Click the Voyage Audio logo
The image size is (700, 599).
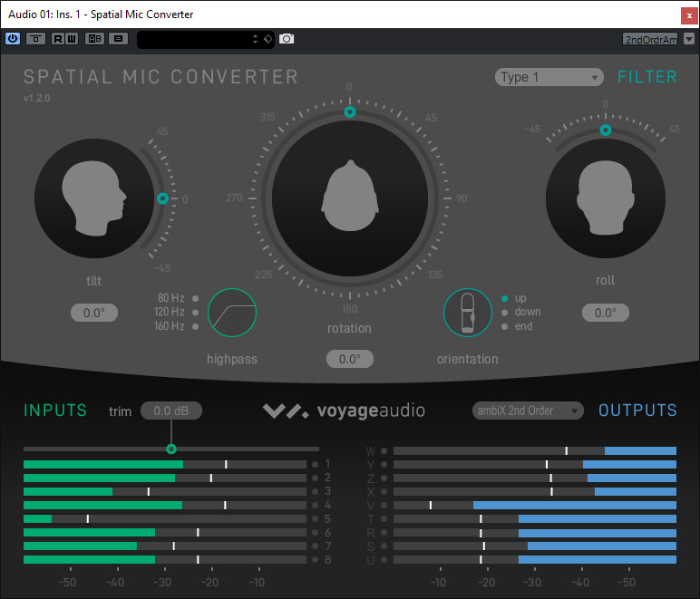point(344,411)
